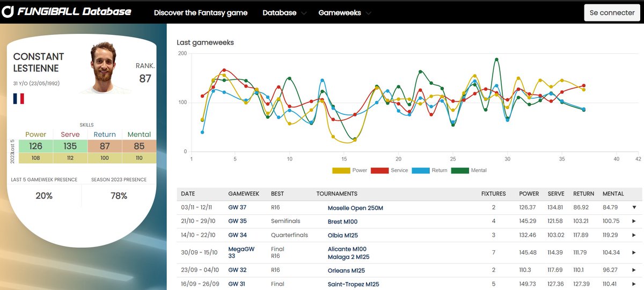
Task: Click the rank number 87
Action: (145, 79)
